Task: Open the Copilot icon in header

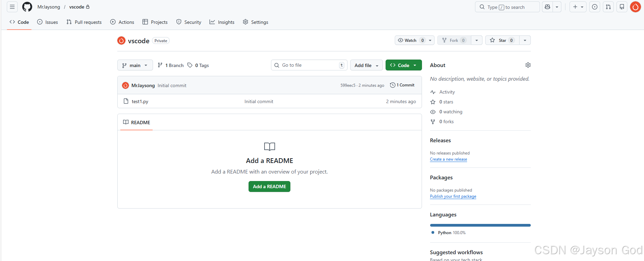Action: coord(547,7)
